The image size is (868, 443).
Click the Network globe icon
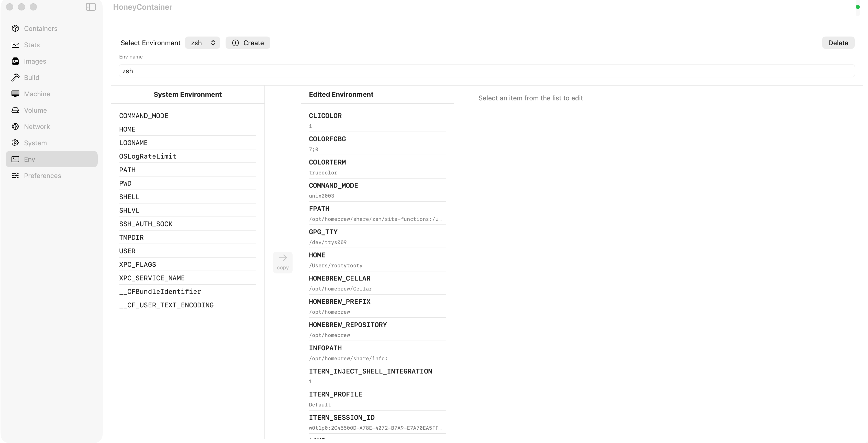pos(15,126)
